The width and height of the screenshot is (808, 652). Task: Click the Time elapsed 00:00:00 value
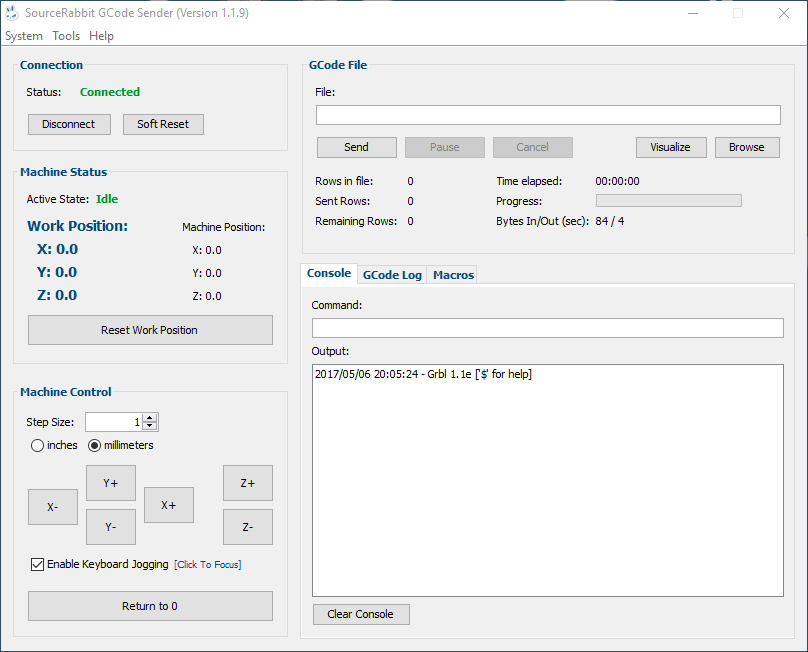[x=617, y=181]
